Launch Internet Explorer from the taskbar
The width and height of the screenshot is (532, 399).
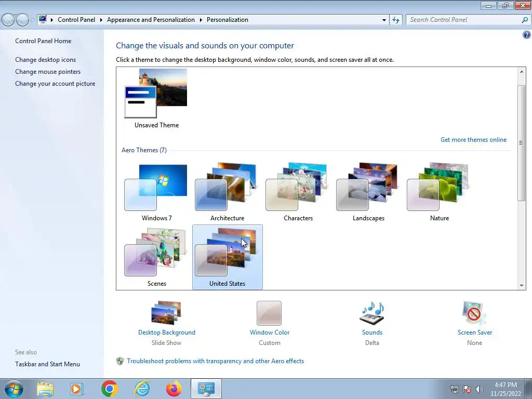tap(142, 389)
